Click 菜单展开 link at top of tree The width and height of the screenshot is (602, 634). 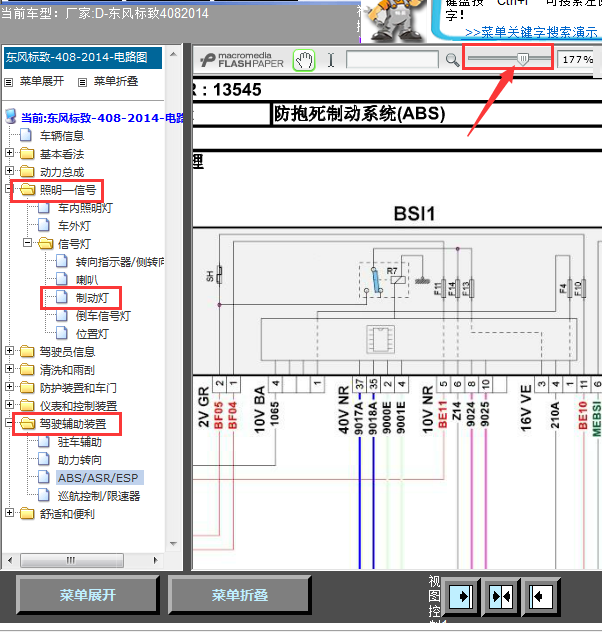[42, 81]
